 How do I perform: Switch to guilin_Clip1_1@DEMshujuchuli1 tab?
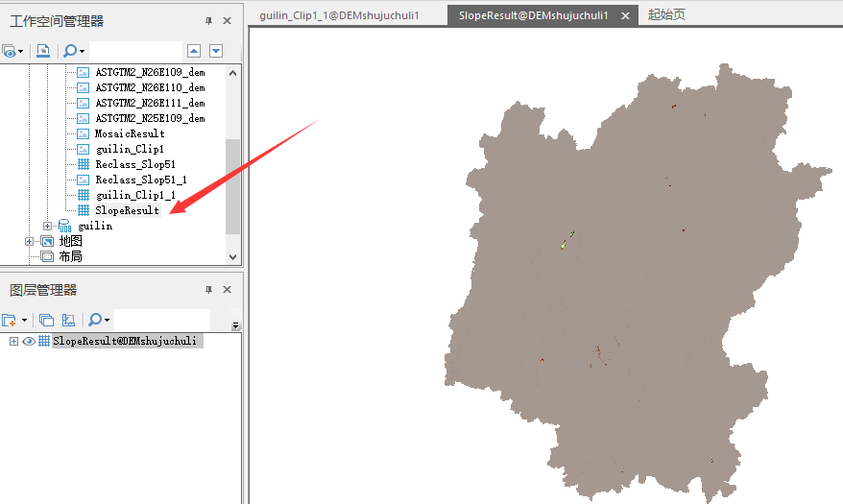point(339,15)
